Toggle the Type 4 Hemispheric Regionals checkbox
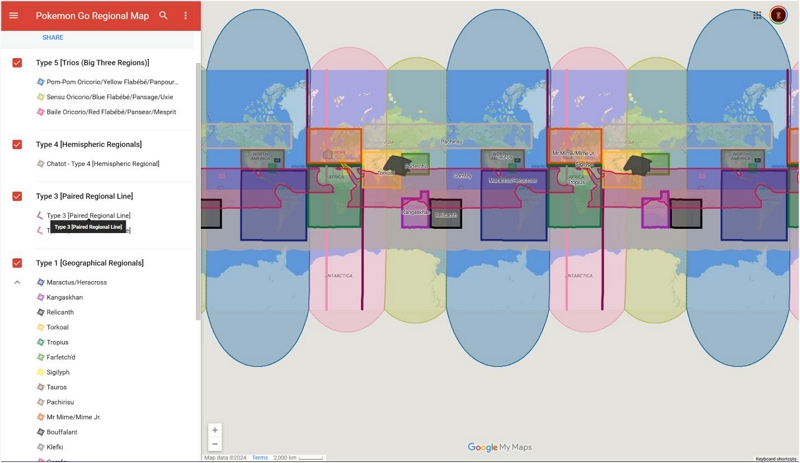 point(17,144)
